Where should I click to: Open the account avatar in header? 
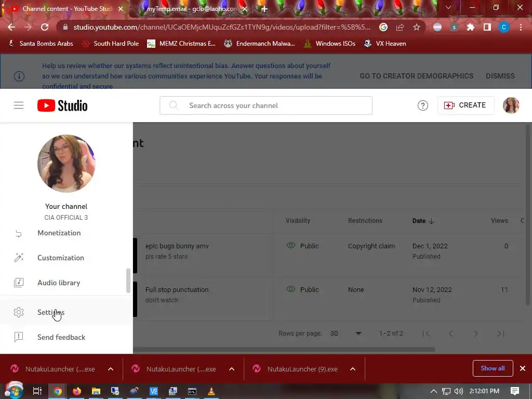pyautogui.click(x=511, y=105)
